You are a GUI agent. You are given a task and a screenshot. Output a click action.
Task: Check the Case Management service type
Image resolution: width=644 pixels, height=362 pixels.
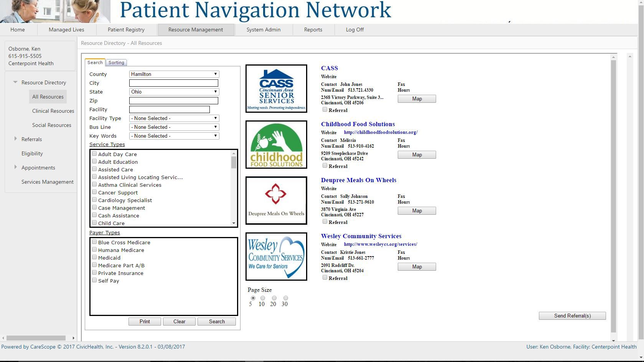point(94,207)
